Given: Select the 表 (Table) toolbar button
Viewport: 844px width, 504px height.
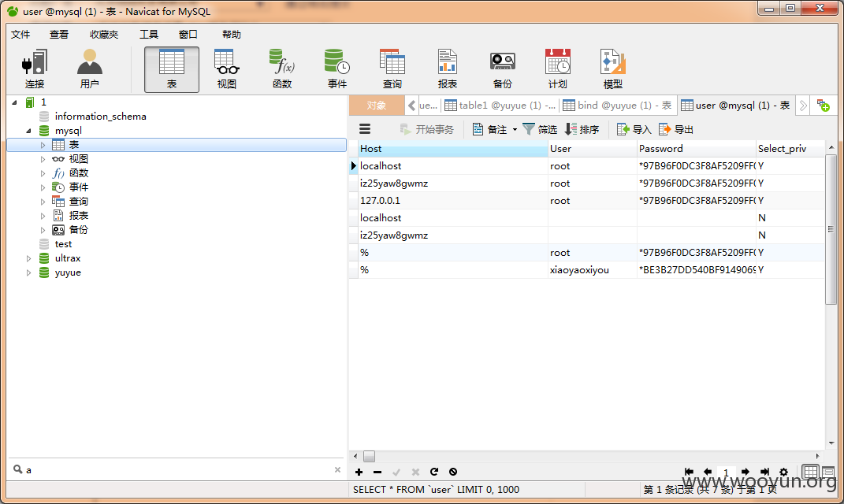Looking at the screenshot, I should [x=172, y=69].
